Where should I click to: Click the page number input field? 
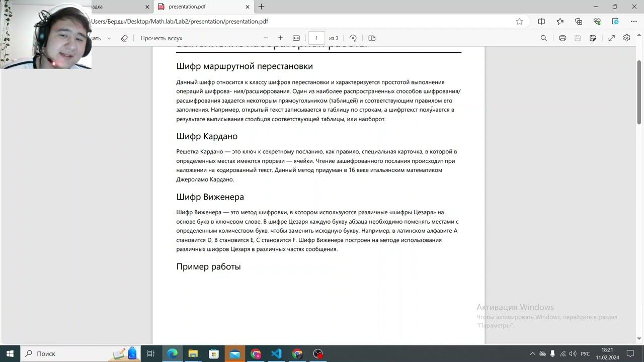pyautogui.click(x=316, y=38)
